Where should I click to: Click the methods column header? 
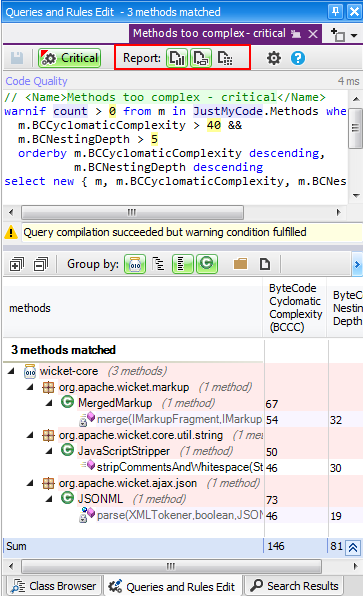click(x=133, y=308)
